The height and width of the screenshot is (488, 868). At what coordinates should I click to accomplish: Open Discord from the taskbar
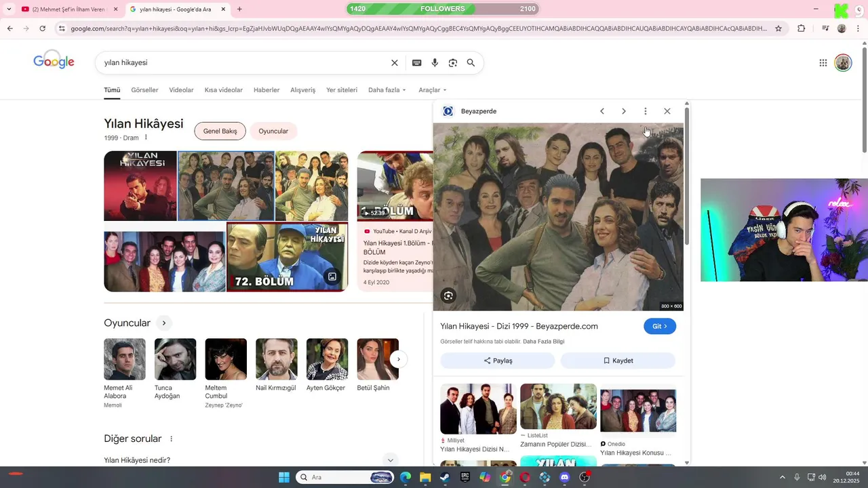click(x=565, y=477)
